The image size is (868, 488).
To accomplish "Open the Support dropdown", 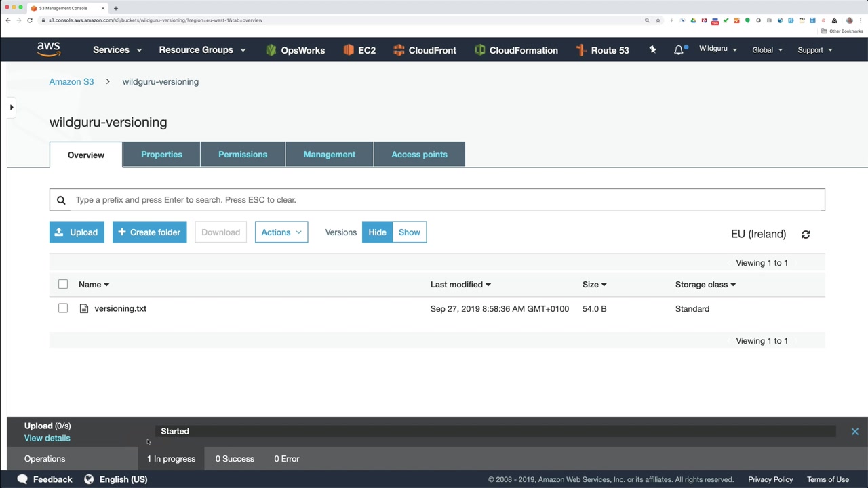I will point(814,50).
